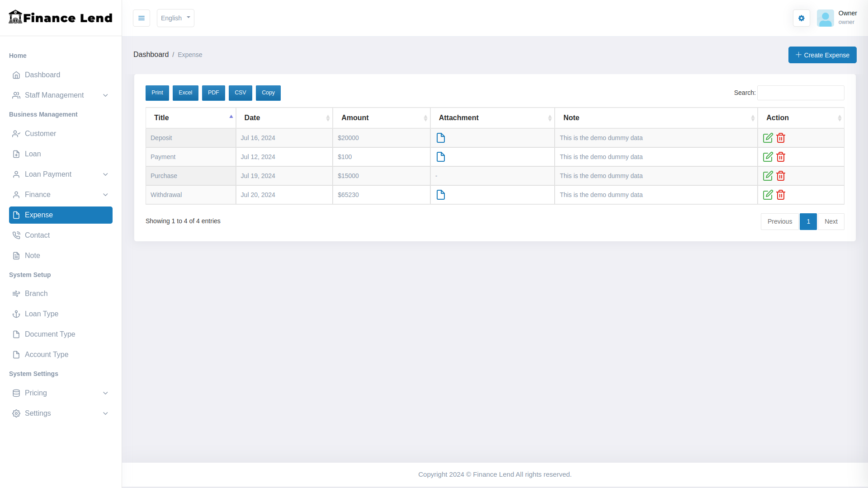
Task: Open the Withdrawal attachment file icon
Action: 441,195
